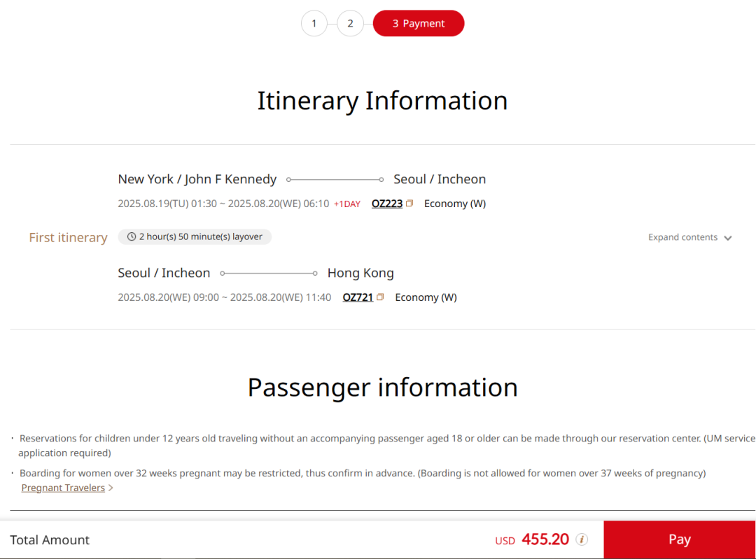Open the OZ223 flight details popup icon

coord(409,204)
